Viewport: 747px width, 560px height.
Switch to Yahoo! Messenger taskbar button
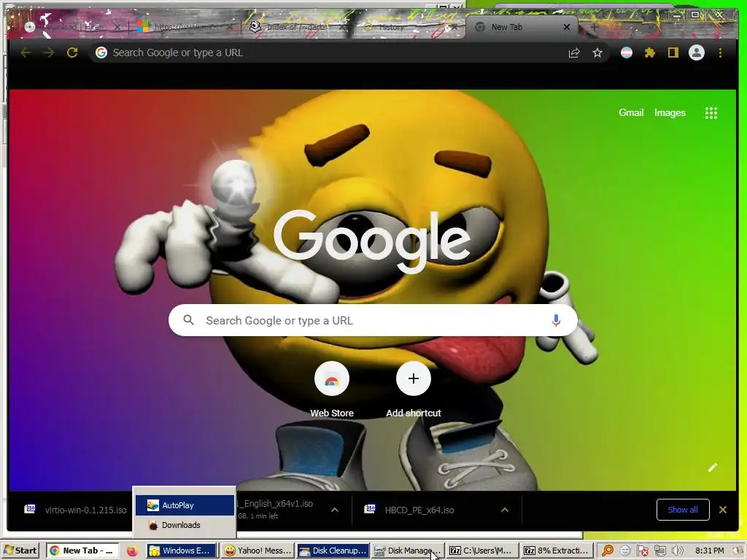point(258,551)
